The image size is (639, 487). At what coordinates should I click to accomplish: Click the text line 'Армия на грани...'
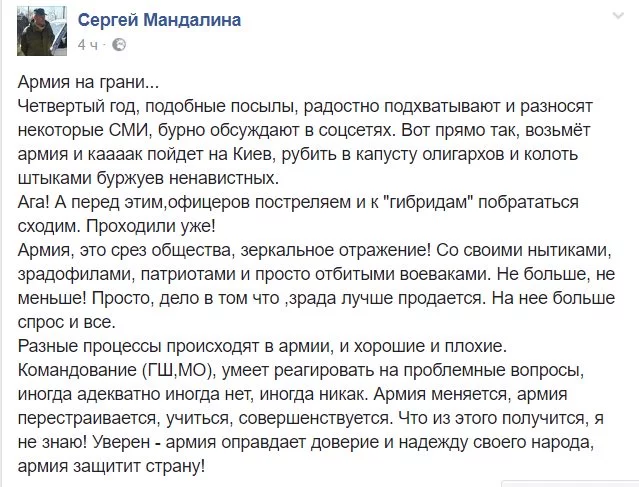coord(88,82)
